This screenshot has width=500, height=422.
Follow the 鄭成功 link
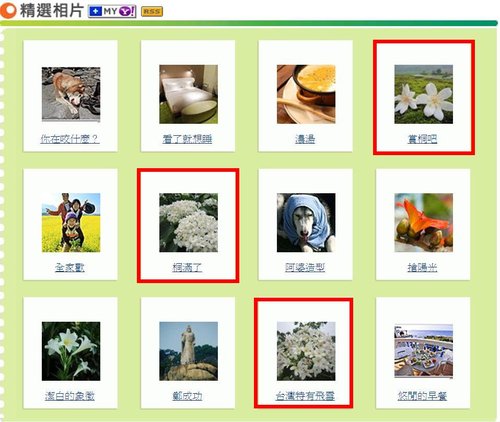[x=187, y=396]
